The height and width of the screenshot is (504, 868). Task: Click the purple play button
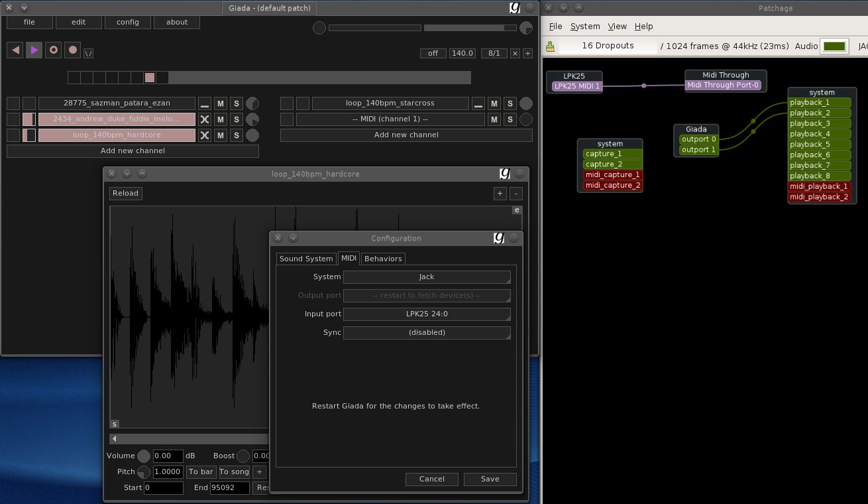(34, 50)
